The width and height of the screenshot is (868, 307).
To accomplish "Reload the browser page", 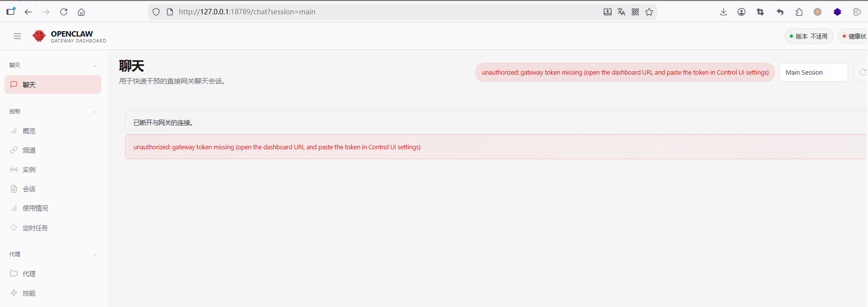I will 64,12.
